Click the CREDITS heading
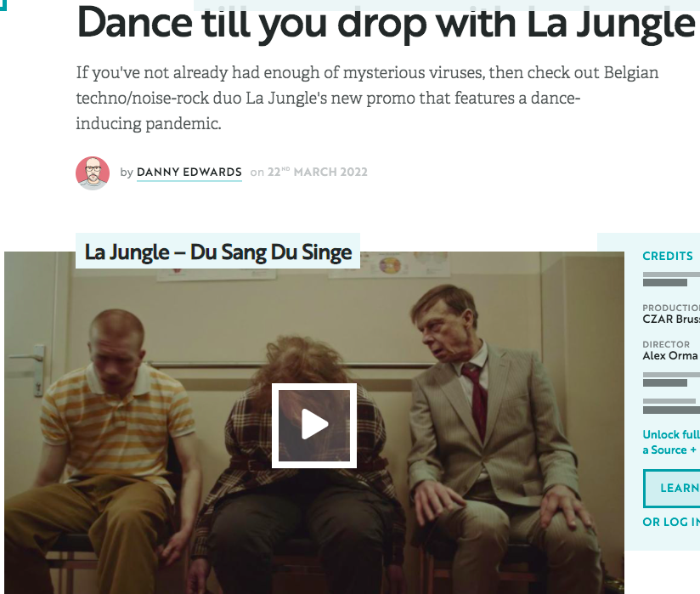Image resolution: width=700 pixels, height=594 pixels. point(668,256)
